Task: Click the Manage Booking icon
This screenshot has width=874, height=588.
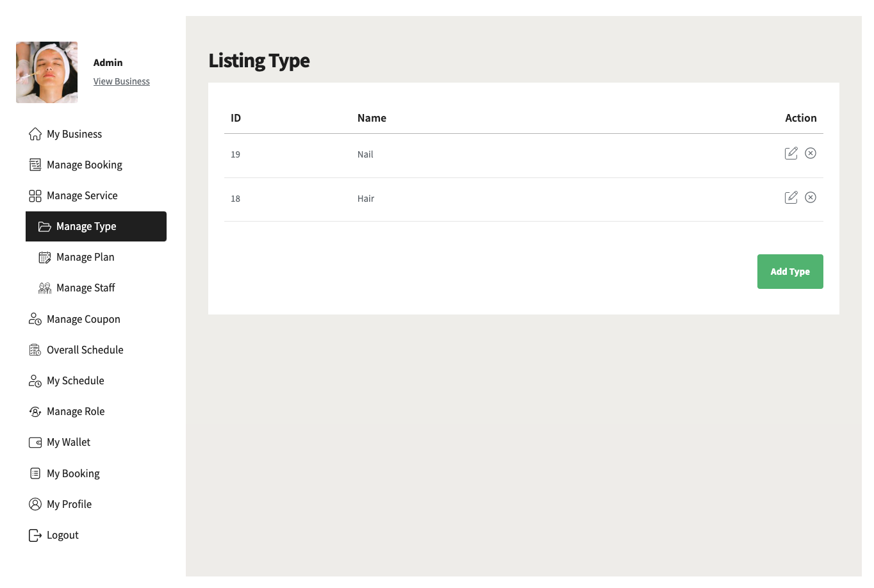Action: (35, 165)
